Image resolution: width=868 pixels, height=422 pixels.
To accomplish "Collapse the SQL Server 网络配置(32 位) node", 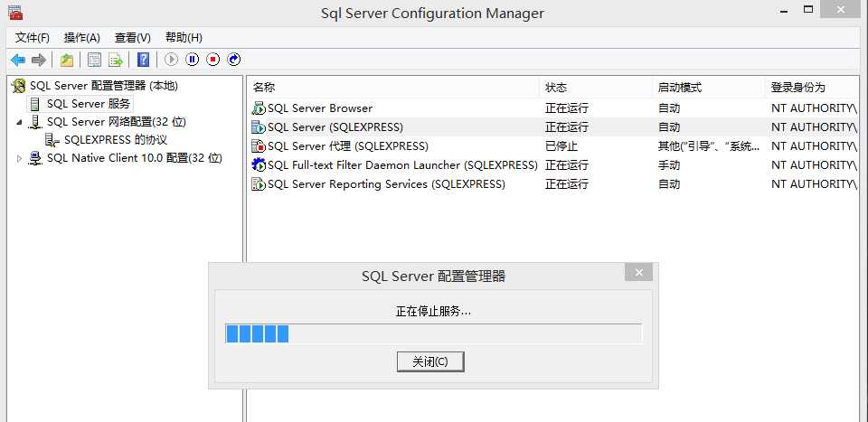I will (20, 122).
